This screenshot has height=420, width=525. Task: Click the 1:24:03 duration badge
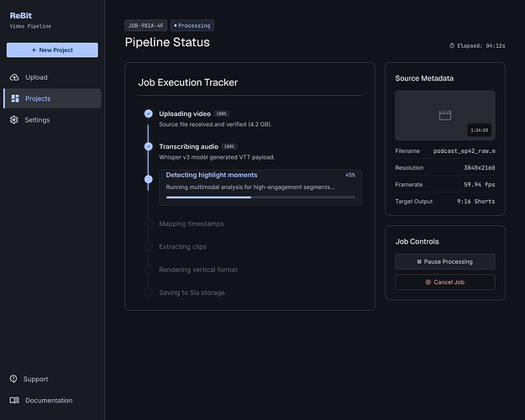click(479, 130)
